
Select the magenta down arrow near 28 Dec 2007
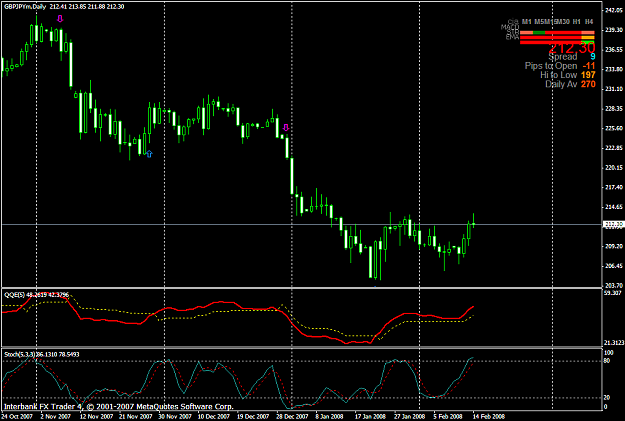[286, 128]
